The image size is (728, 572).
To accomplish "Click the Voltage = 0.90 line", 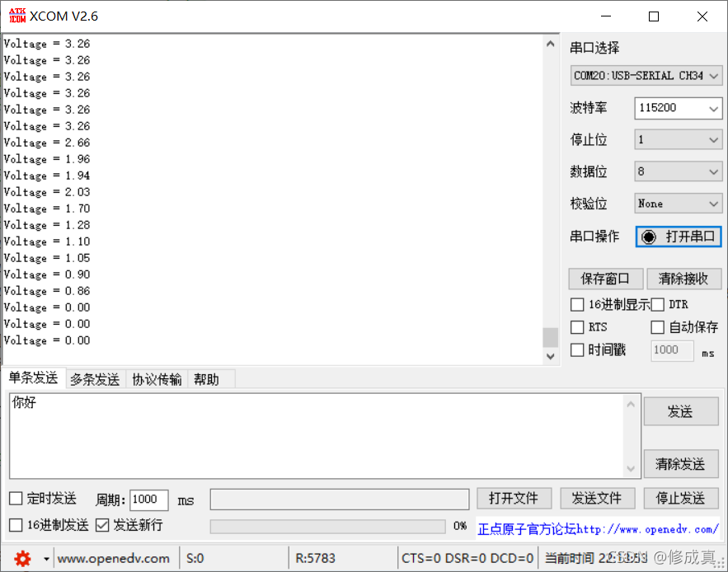I will pyautogui.click(x=47, y=274).
